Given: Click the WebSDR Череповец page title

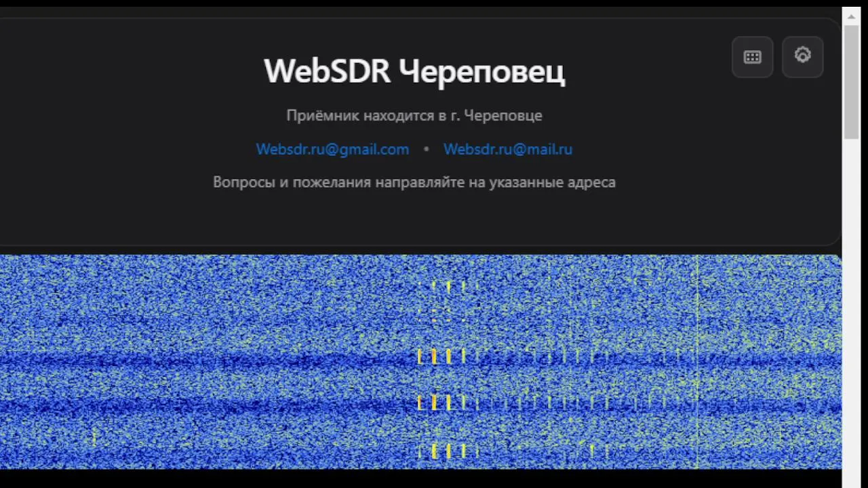Looking at the screenshot, I should pyautogui.click(x=414, y=71).
